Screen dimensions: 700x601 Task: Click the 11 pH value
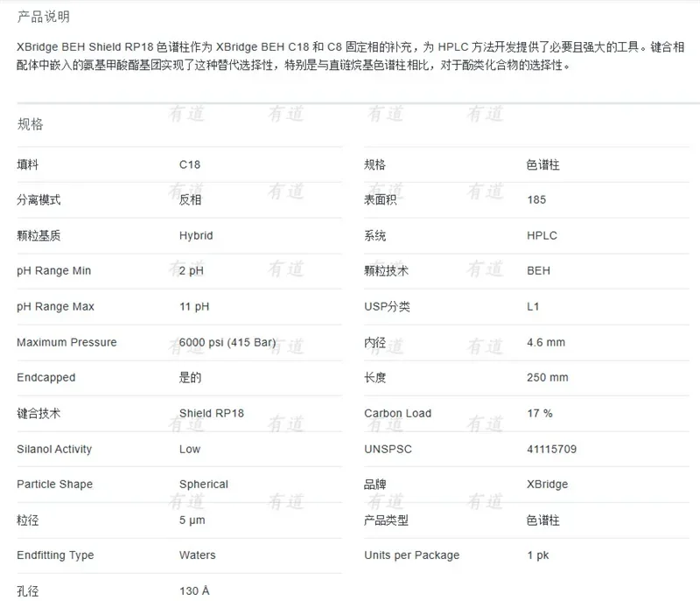194,306
